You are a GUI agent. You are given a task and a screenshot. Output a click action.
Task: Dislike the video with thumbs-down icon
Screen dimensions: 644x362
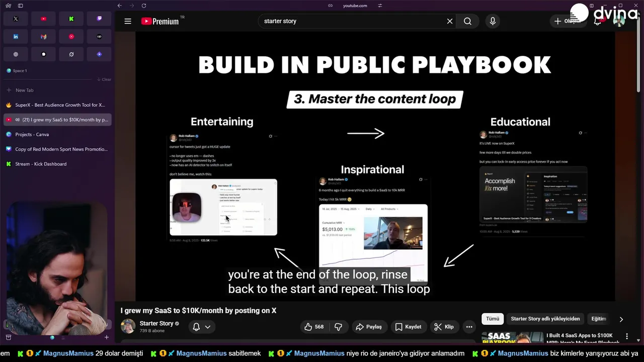[338, 327]
